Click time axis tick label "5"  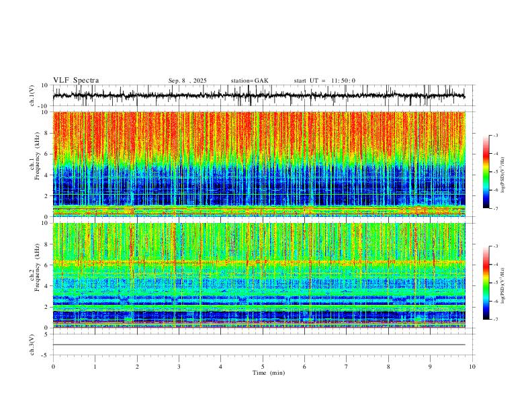pos(263,367)
